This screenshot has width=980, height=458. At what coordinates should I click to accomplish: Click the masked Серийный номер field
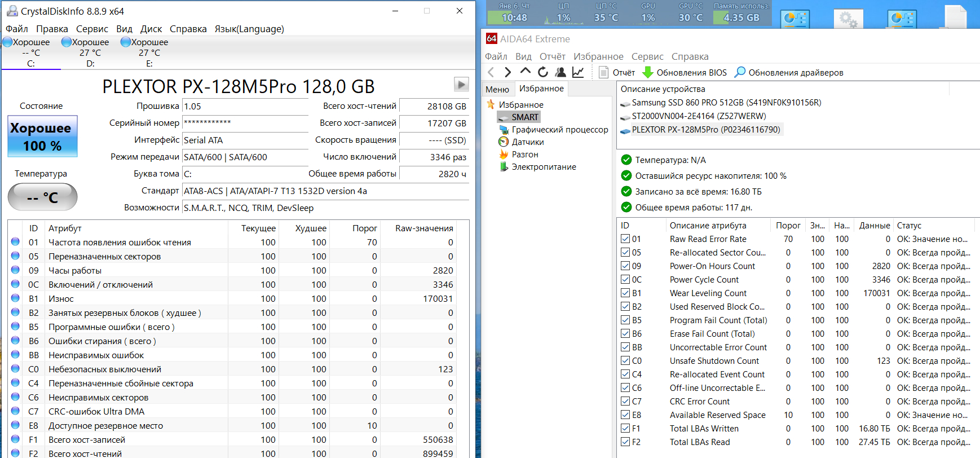(246, 123)
